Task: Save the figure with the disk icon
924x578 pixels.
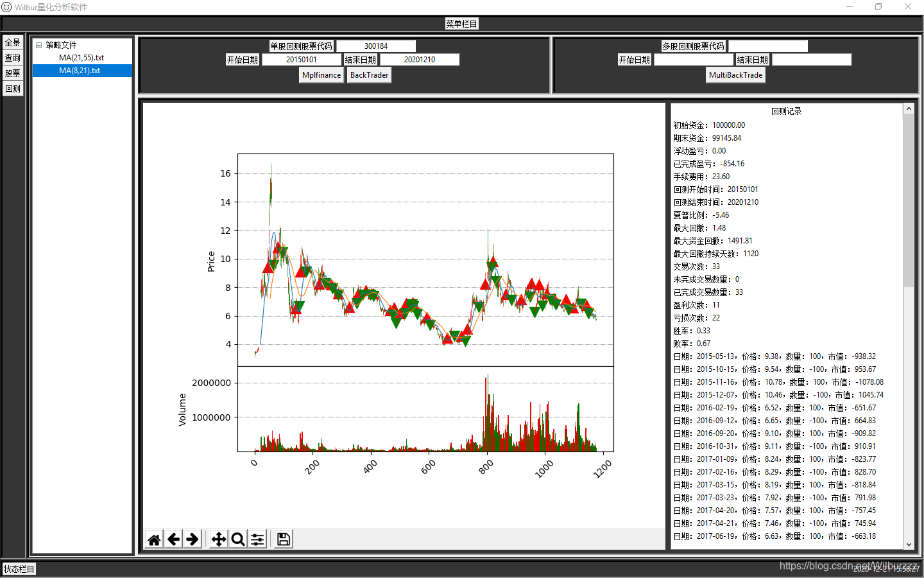Action: (284, 539)
